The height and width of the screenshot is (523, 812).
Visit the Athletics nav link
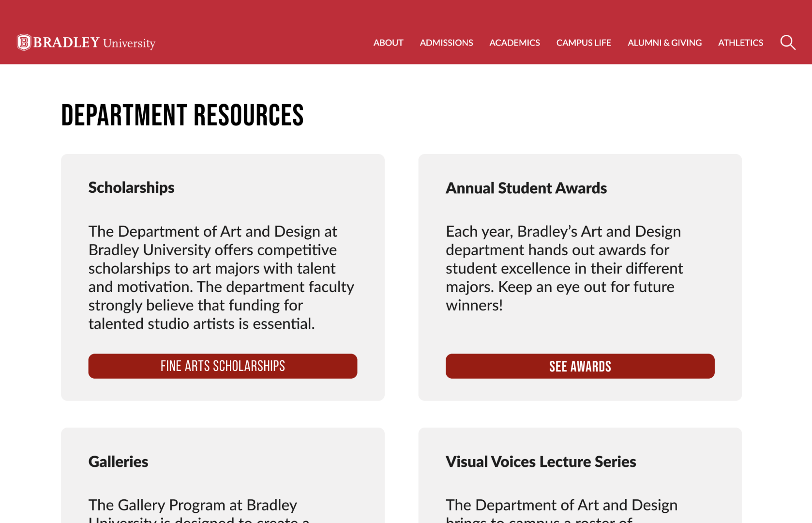(x=740, y=43)
